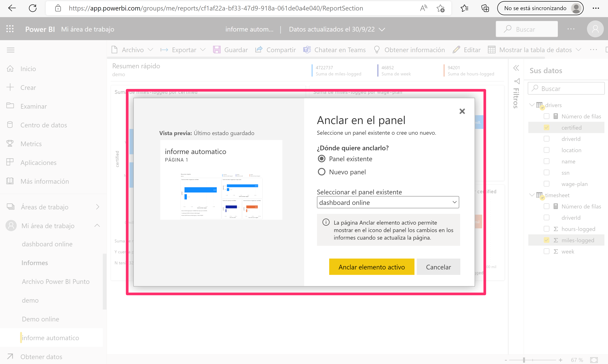This screenshot has height=364, width=608.
Task: Check the location field checkbox
Action: [547, 150]
